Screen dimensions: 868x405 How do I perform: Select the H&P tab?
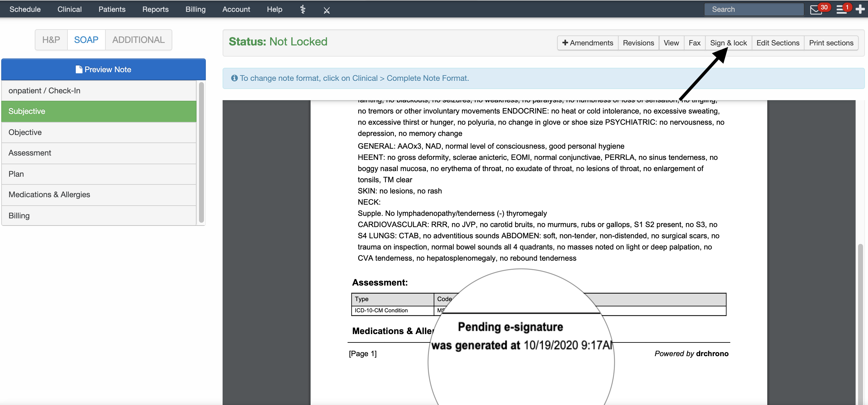click(50, 39)
